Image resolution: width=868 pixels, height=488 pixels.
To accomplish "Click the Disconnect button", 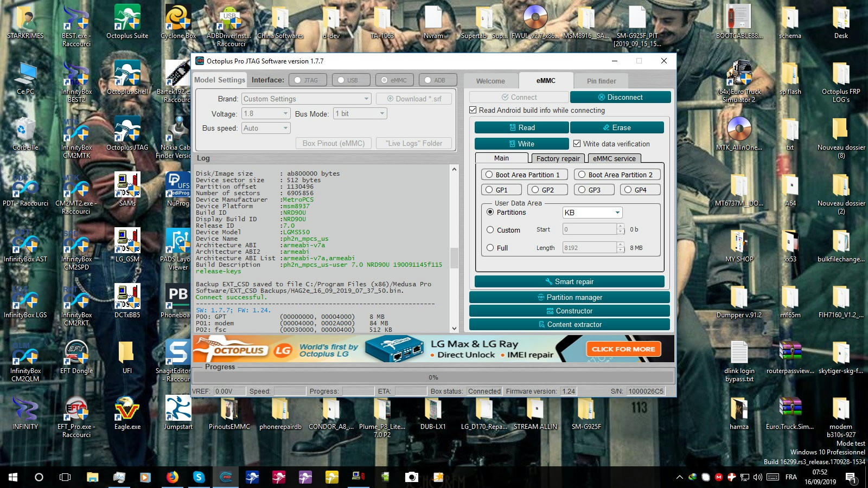I will pyautogui.click(x=620, y=97).
